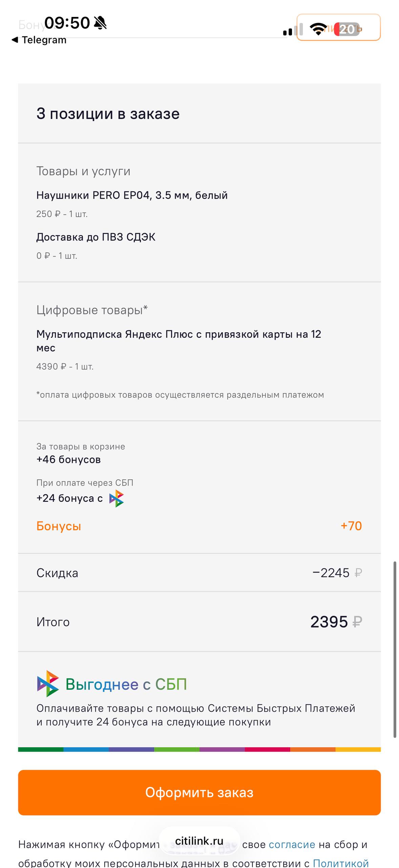Open the согласие link

point(292,844)
